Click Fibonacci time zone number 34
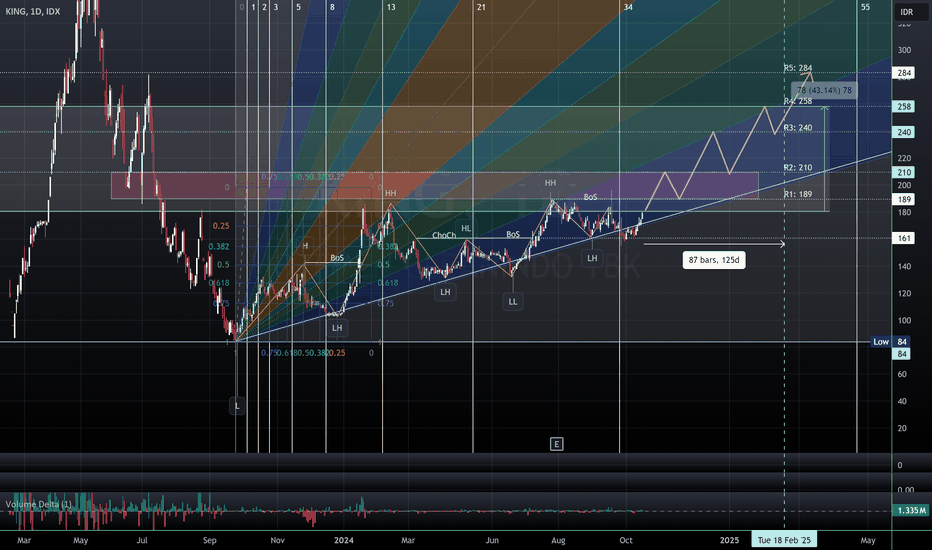The image size is (932, 550). [x=628, y=7]
